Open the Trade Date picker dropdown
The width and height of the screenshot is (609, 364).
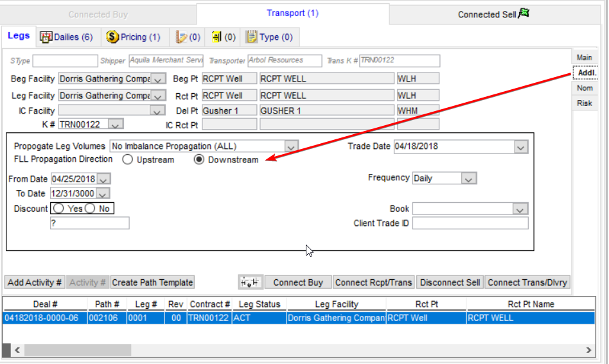click(x=520, y=147)
